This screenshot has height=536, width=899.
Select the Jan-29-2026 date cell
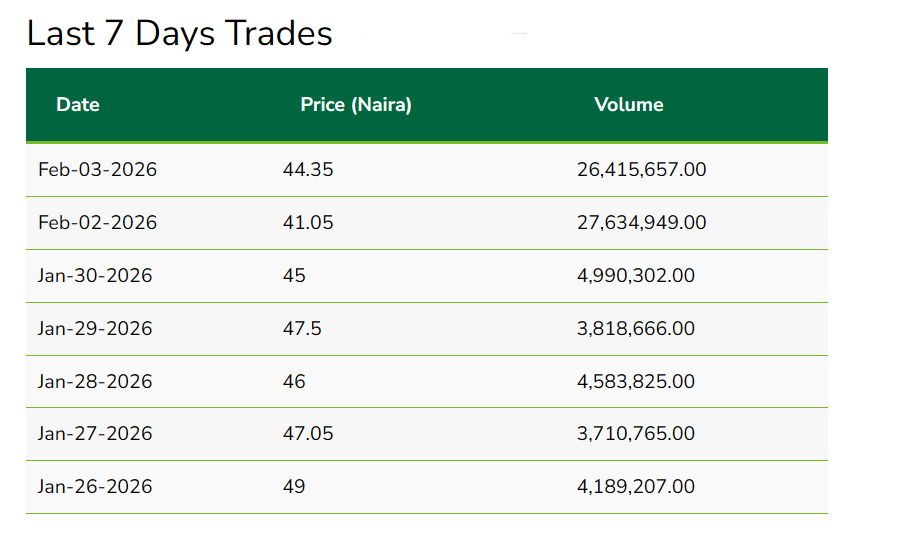point(95,329)
